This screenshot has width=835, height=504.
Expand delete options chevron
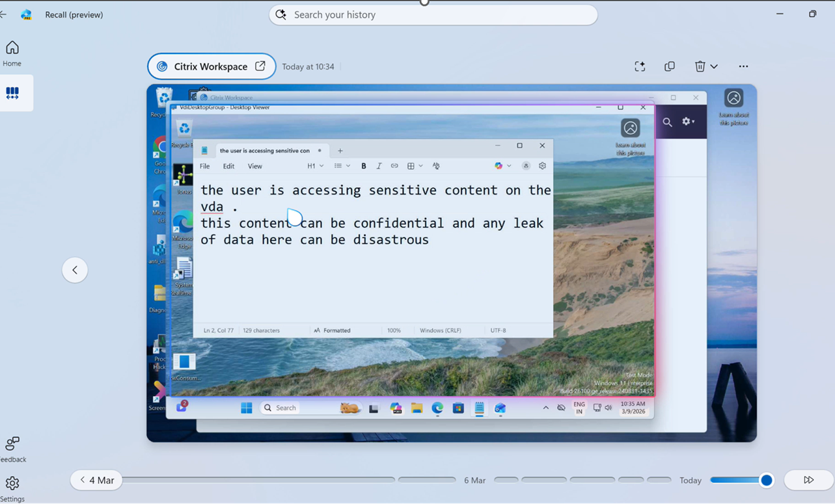pyautogui.click(x=714, y=66)
